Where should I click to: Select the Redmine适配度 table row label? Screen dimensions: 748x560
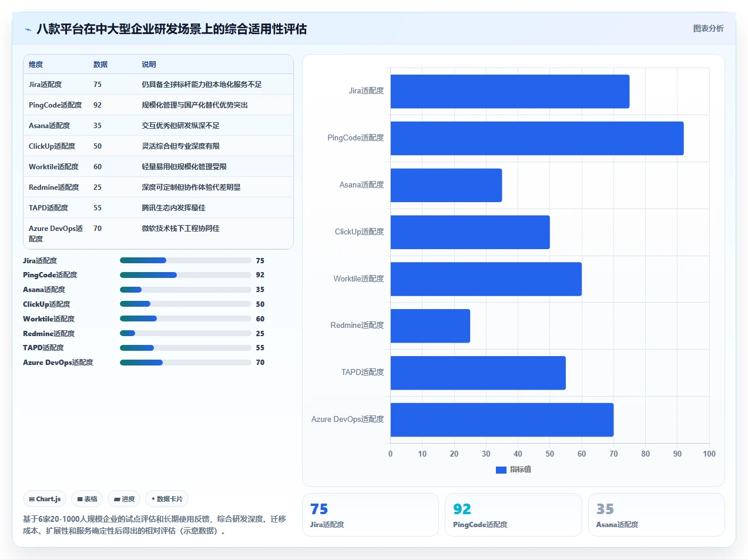[x=53, y=187]
